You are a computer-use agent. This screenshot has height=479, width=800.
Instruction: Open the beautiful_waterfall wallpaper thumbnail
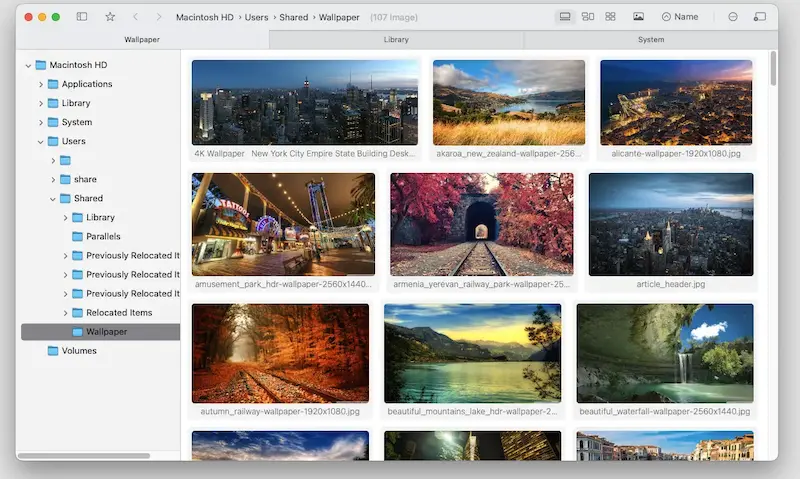[x=665, y=353]
